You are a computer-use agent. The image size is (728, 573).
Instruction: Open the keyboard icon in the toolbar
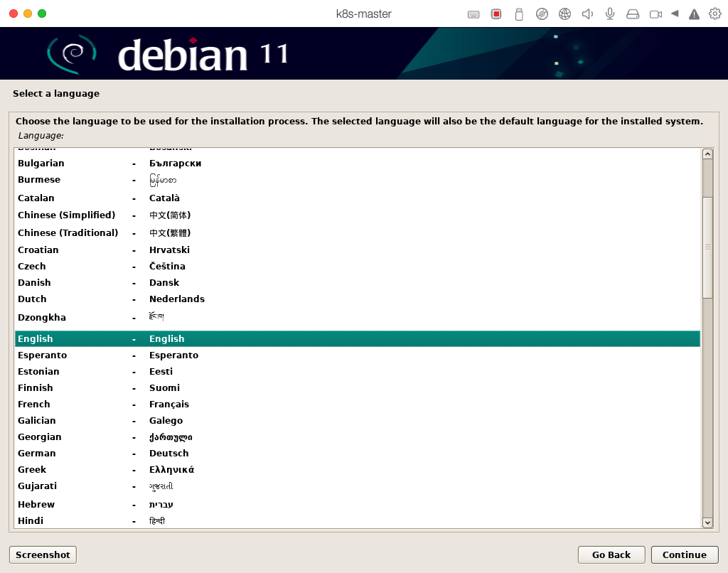473,14
